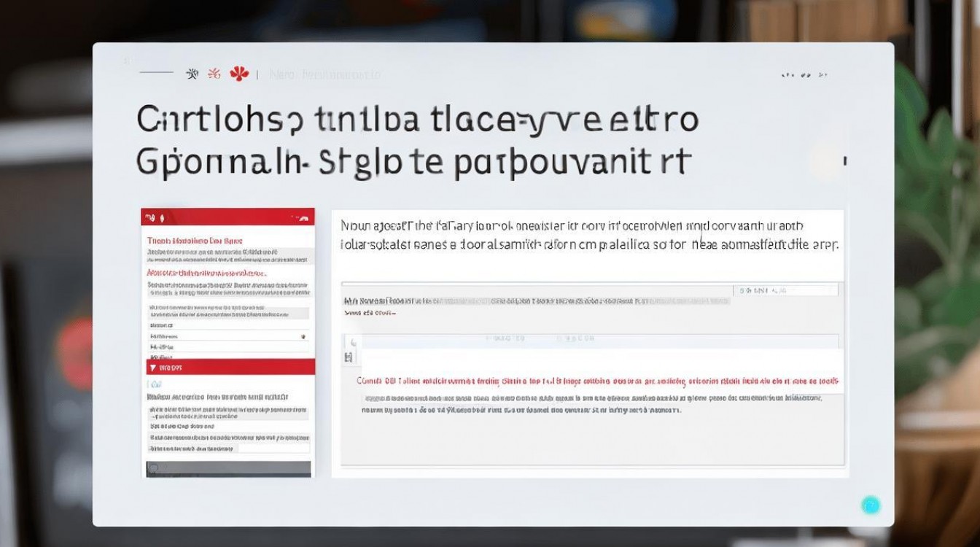Click the long red text line in main content
The height and width of the screenshot is (547, 980).
596,381
